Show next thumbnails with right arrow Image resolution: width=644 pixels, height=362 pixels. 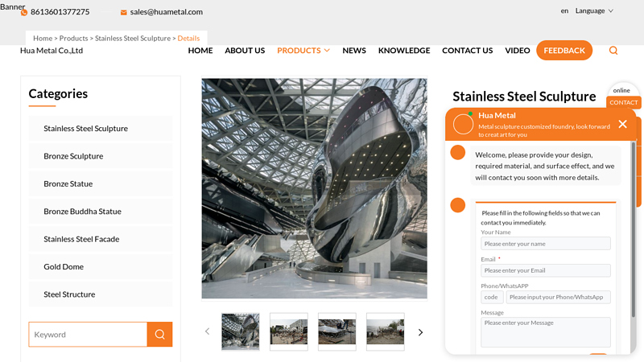[420, 332]
